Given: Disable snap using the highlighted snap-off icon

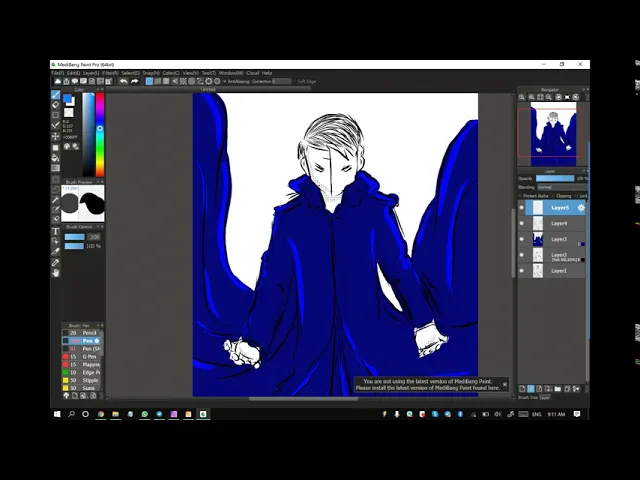Looking at the screenshot, I should 149,81.
